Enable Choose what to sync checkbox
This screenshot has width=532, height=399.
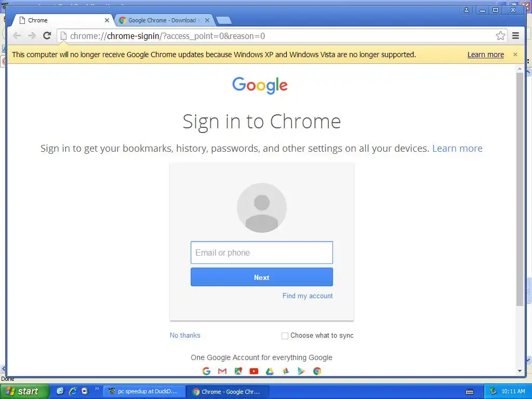(x=285, y=336)
